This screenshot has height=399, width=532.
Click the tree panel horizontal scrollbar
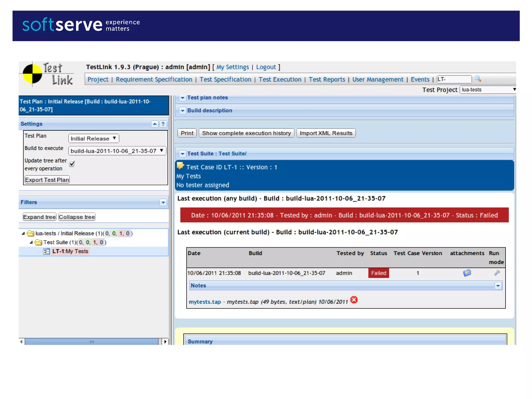click(x=91, y=342)
